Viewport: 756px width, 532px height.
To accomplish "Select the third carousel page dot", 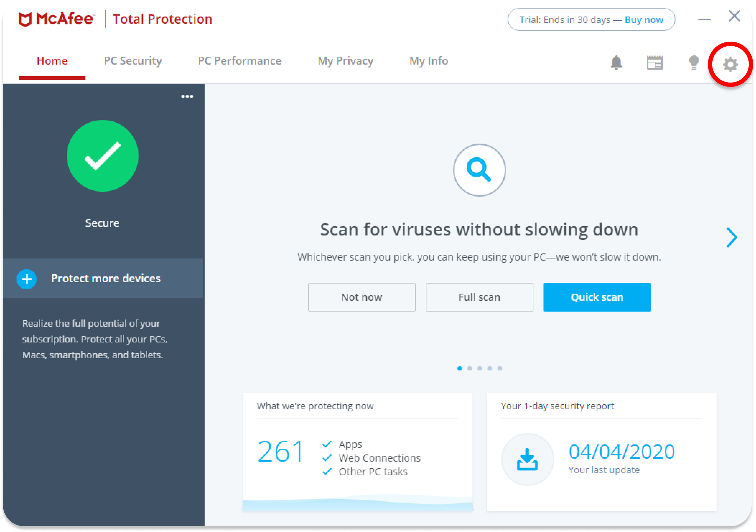I will [x=480, y=368].
